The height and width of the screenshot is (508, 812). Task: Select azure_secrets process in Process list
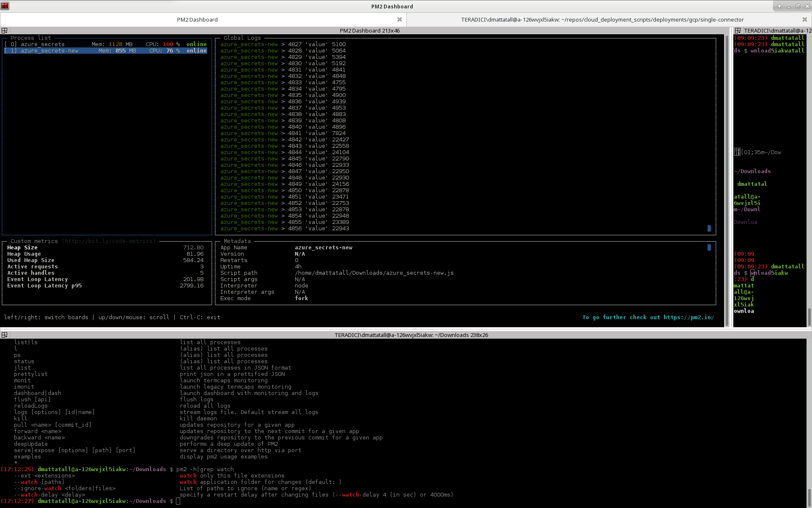pos(105,44)
